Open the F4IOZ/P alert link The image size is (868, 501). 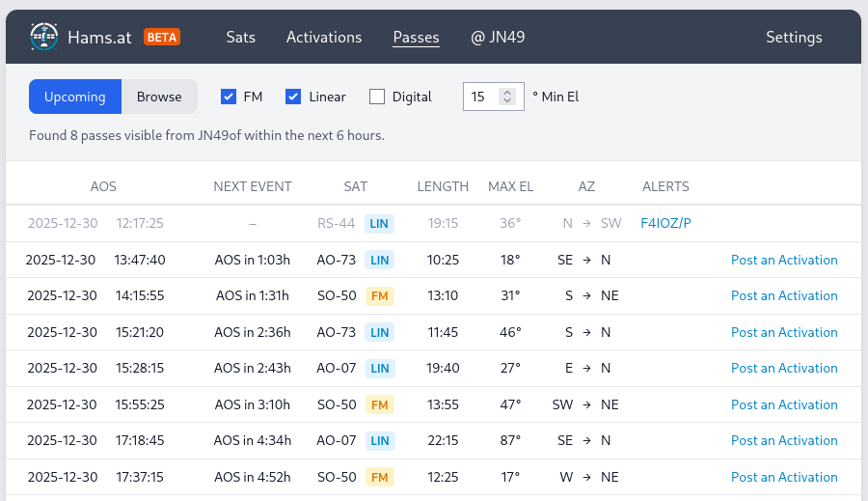pos(665,224)
